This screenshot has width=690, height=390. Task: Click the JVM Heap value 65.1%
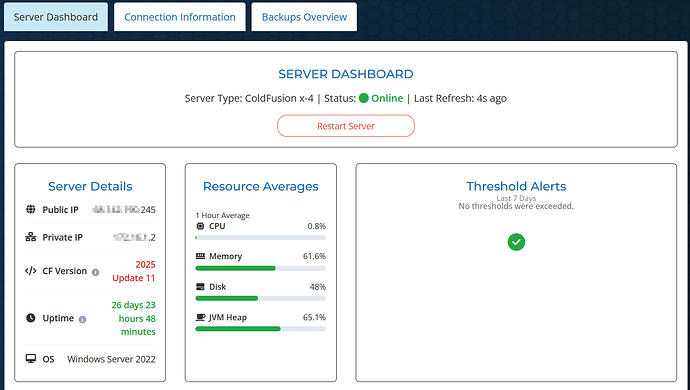point(314,317)
